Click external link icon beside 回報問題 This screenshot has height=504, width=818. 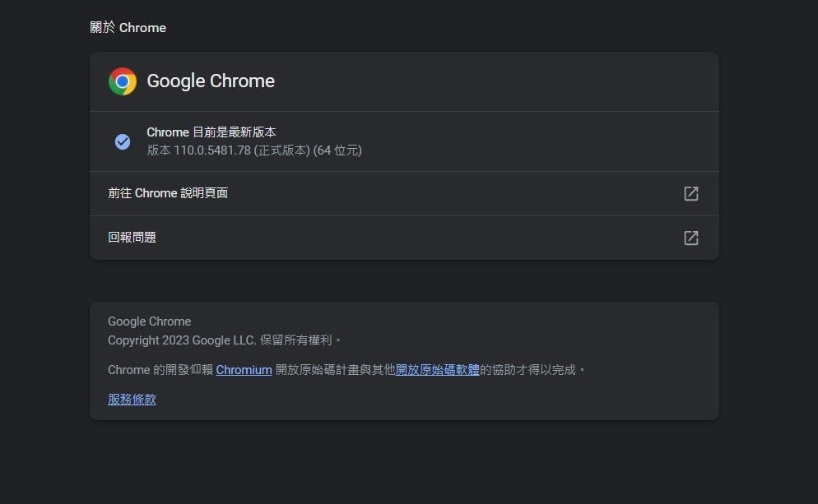690,238
